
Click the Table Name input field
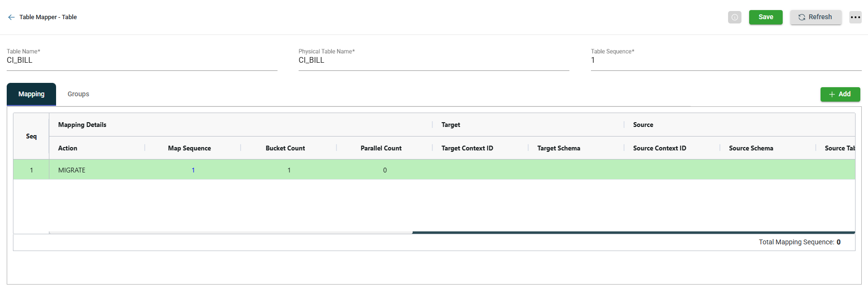point(142,60)
